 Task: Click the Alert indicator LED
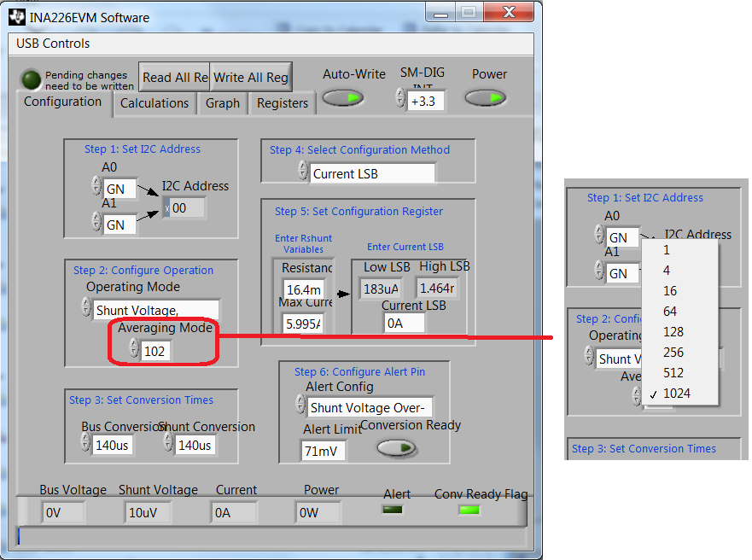(x=393, y=509)
